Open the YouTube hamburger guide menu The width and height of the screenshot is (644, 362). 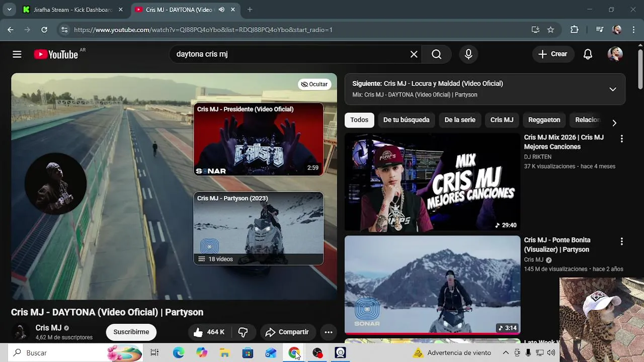click(x=17, y=54)
